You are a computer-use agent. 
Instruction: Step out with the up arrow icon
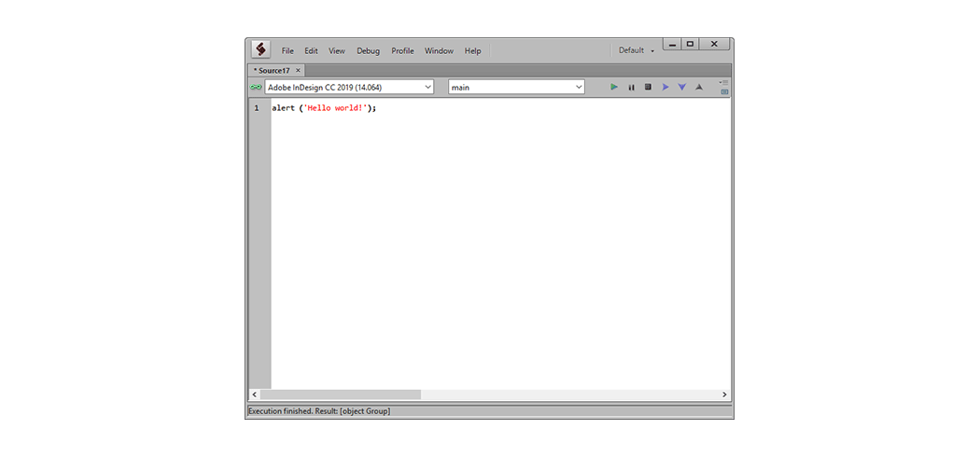[699, 87]
